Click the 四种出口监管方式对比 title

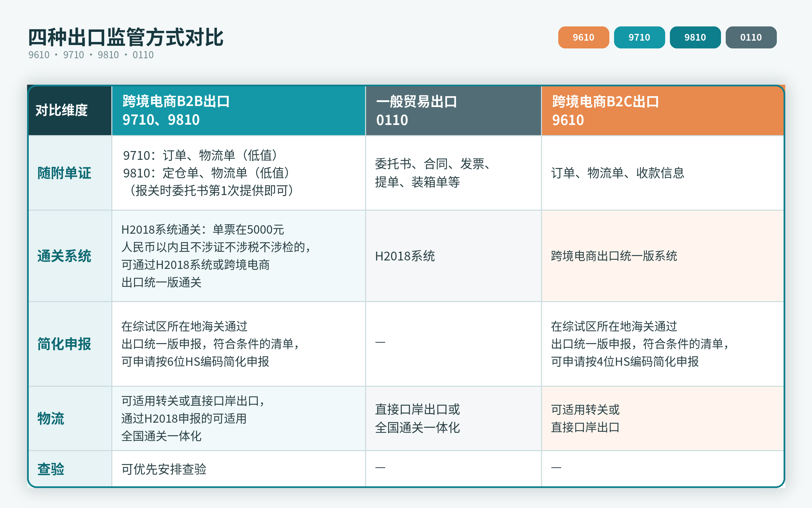[x=126, y=37]
